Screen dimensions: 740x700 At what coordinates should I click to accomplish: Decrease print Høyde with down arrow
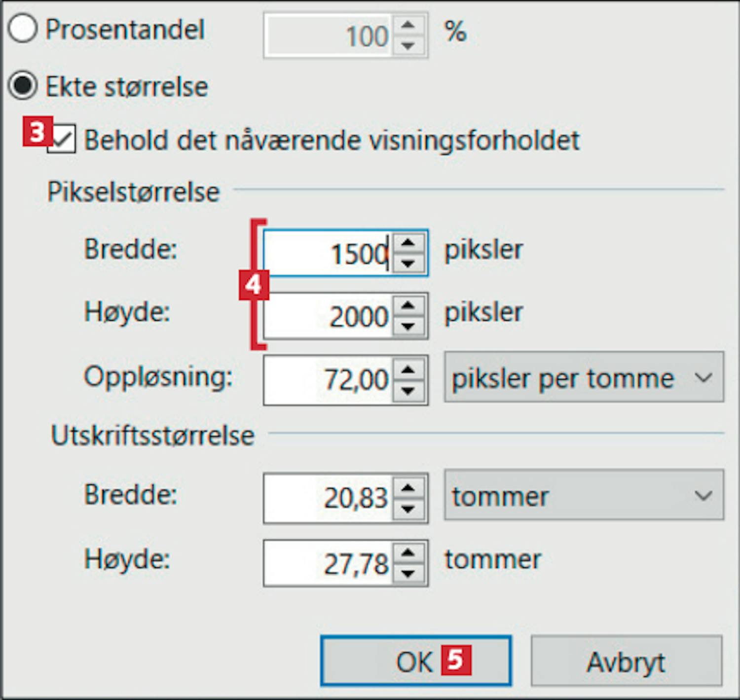[408, 573]
